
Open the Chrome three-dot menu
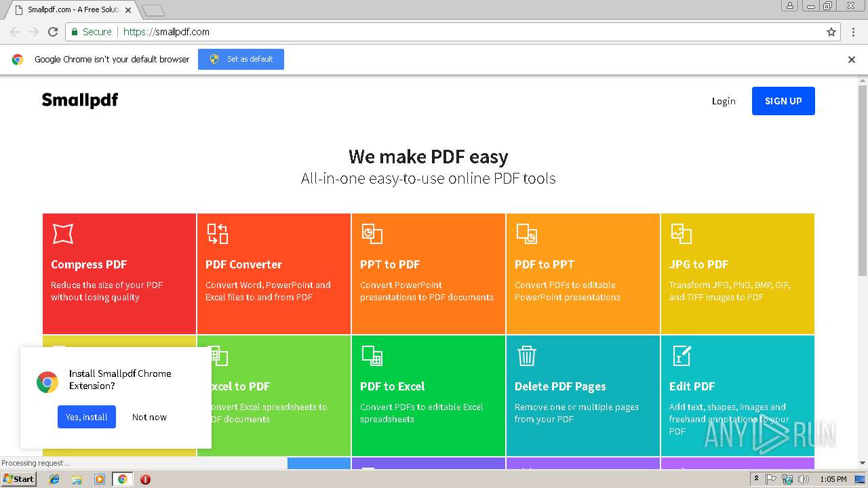click(x=853, y=32)
